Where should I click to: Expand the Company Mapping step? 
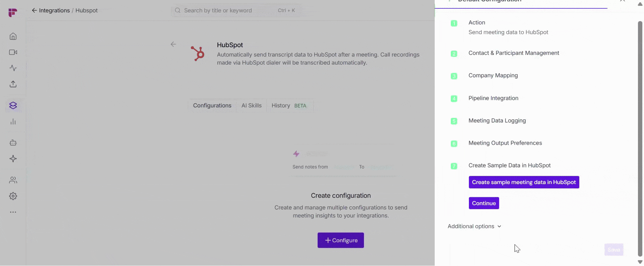coord(493,75)
